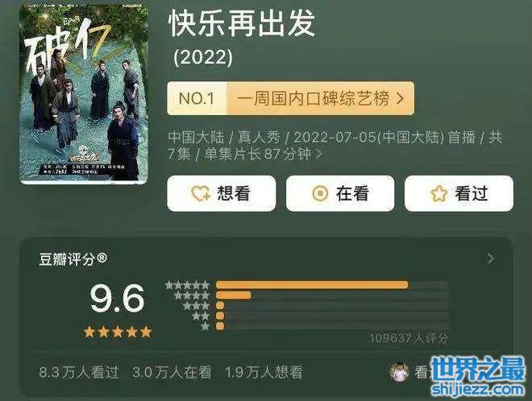This screenshot has height=401, width=532.
Task: Click the five-star rating bar
Action: pyautogui.click(x=332, y=285)
